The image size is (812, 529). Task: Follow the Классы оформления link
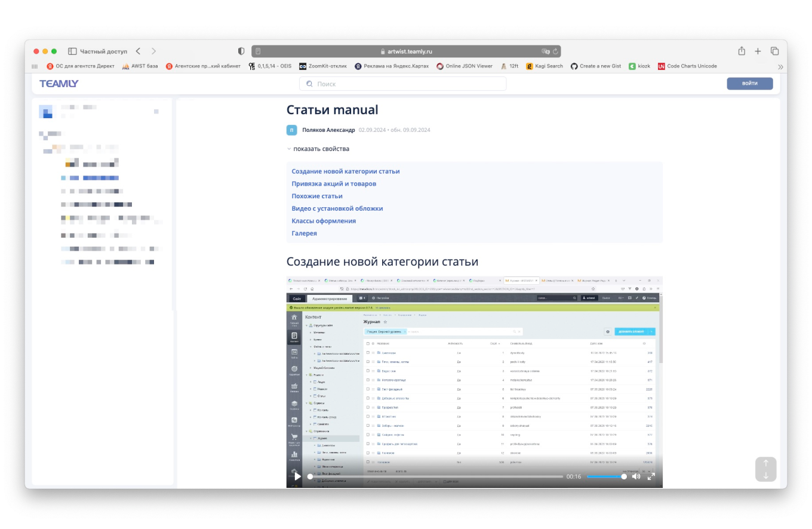(324, 221)
